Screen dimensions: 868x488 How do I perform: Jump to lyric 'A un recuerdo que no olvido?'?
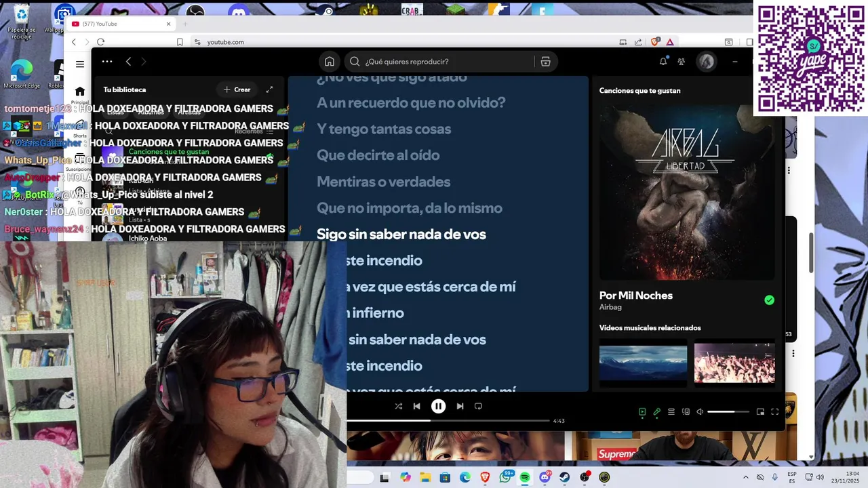411,102
